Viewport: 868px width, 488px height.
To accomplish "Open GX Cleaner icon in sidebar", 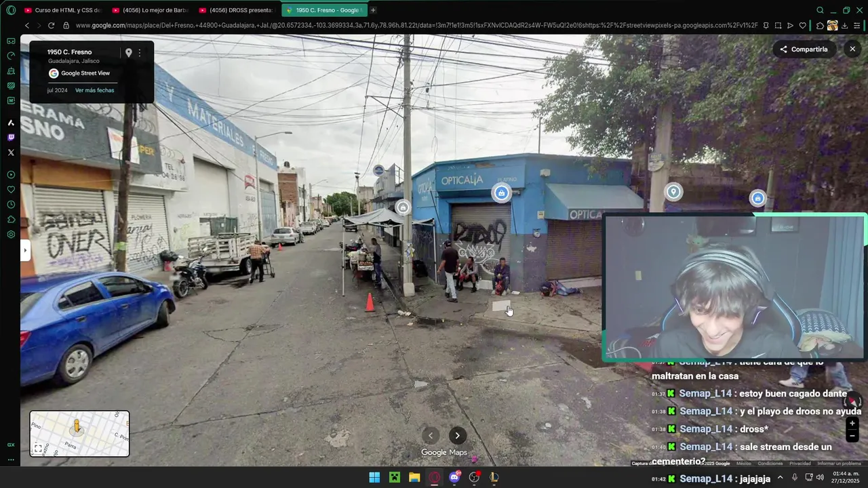I will click(x=11, y=70).
